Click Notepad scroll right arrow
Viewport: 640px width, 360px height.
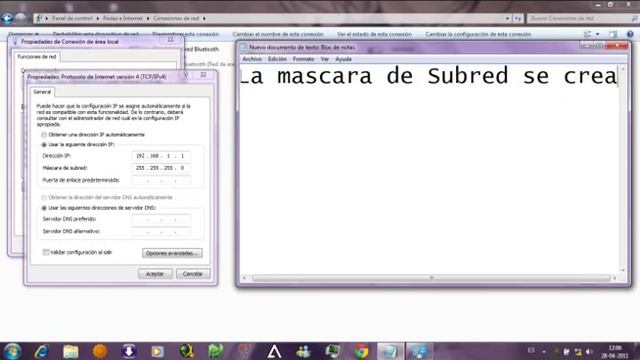point(615,278)
